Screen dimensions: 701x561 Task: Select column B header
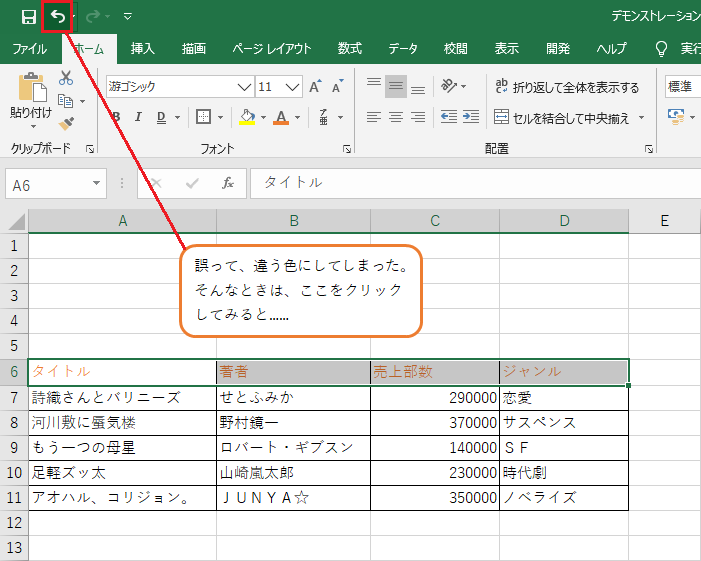[x=294, y=221]
